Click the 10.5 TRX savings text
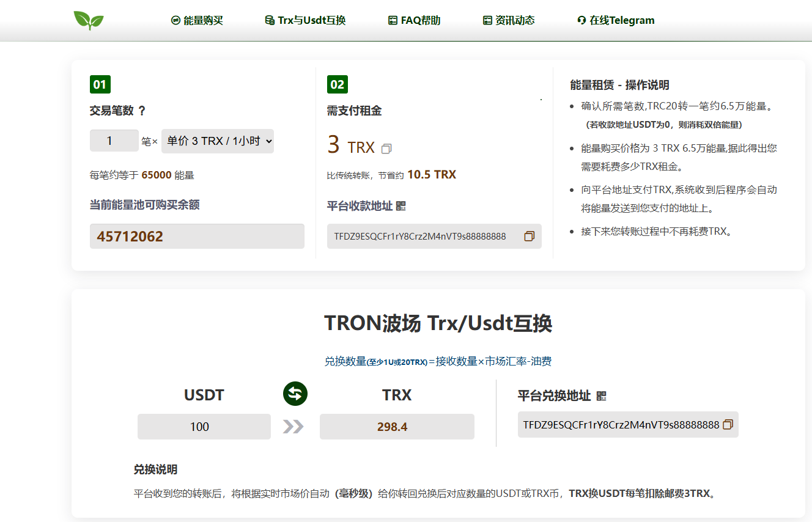The height and width of the screenshot is (522, 812). click(x=432, y=175)
